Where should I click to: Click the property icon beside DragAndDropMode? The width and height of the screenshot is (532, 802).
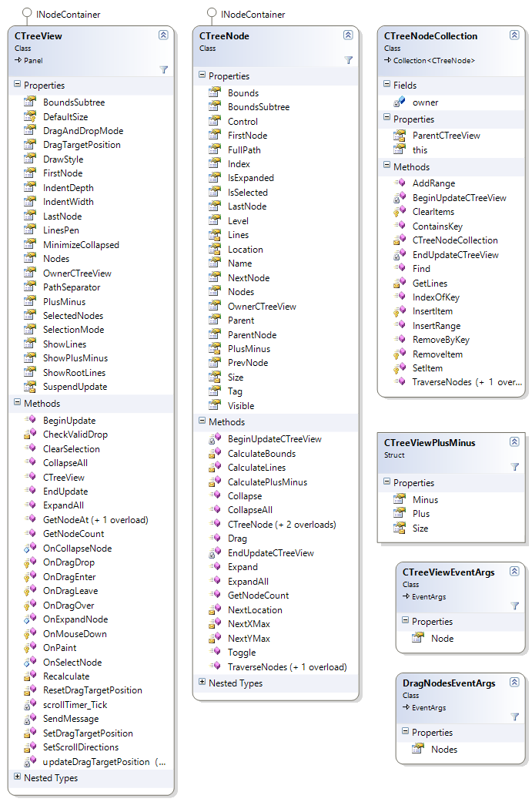(30, 130)
